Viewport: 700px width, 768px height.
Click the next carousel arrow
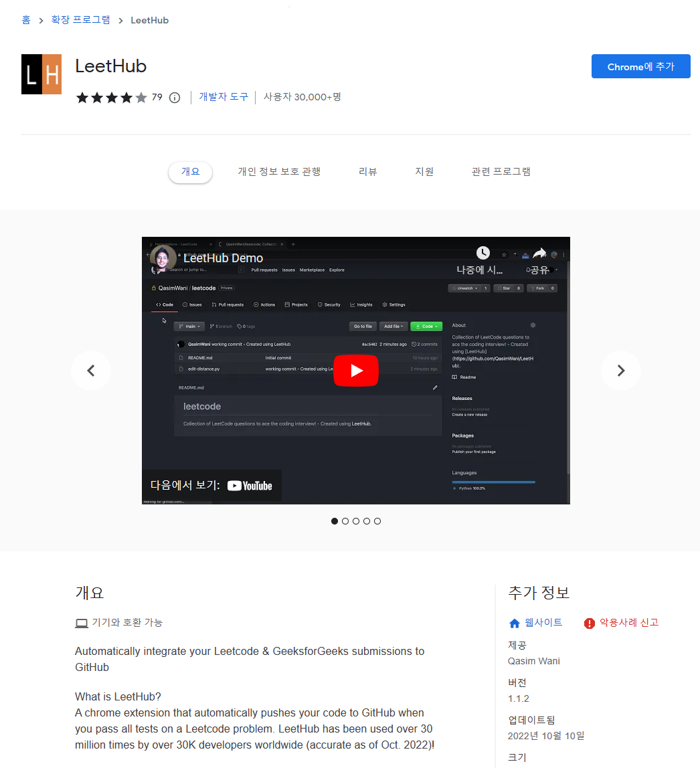click(x=620, y=370)
